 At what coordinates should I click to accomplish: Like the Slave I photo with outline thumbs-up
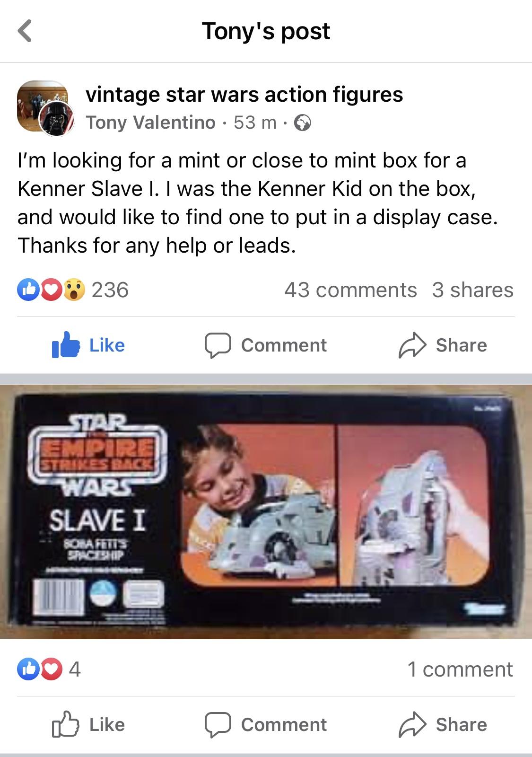pyautogui.click(x=65, y=724)
